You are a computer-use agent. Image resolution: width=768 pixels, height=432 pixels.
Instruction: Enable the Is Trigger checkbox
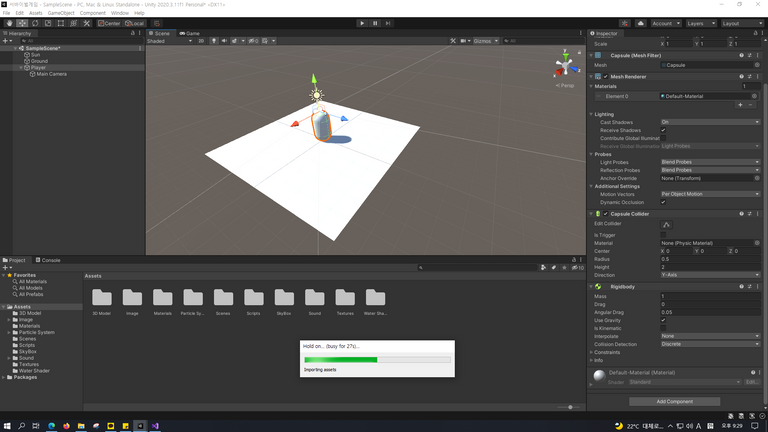(x=663, y=235)
